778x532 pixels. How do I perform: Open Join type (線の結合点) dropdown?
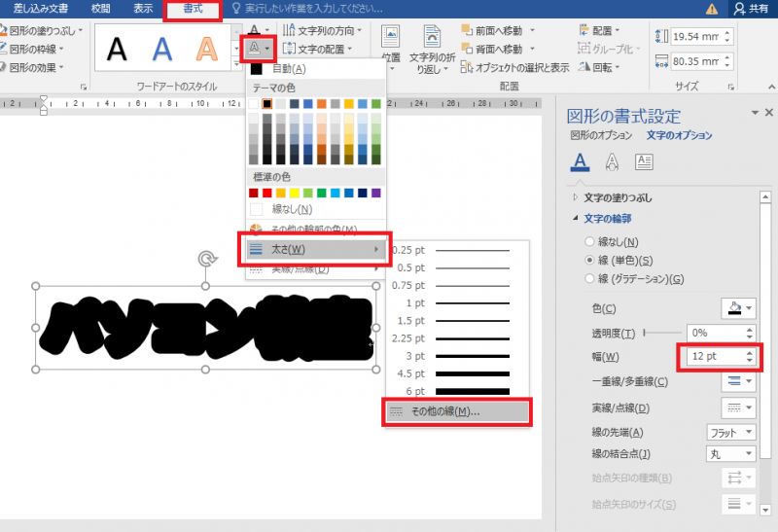click(731, 453)
